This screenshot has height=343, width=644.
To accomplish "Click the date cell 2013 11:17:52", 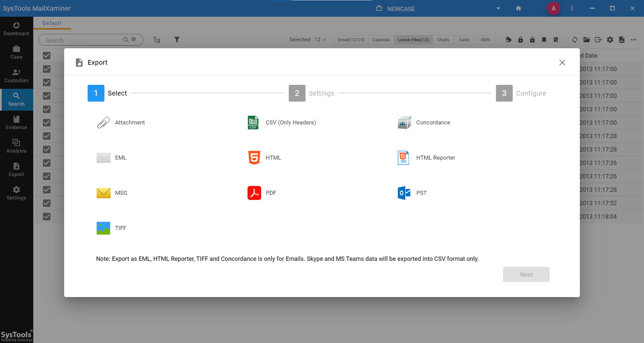I will pyautogui.click(x=598, y=203).
